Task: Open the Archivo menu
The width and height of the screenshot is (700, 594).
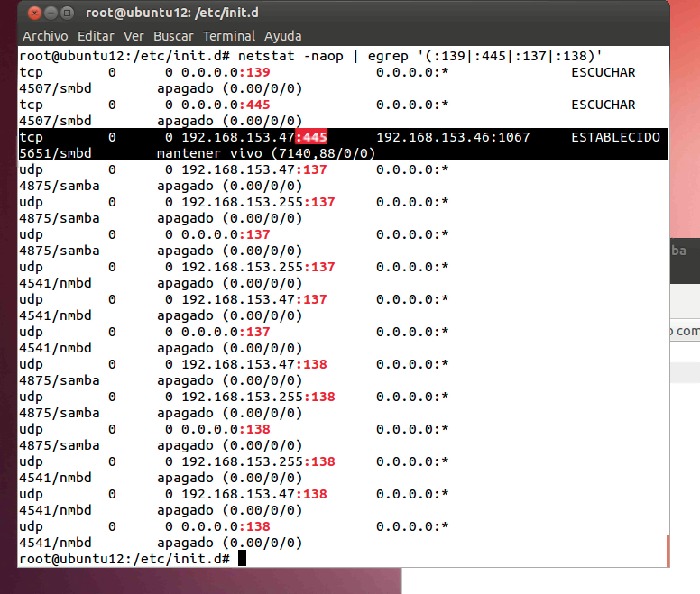Action: 45,36
